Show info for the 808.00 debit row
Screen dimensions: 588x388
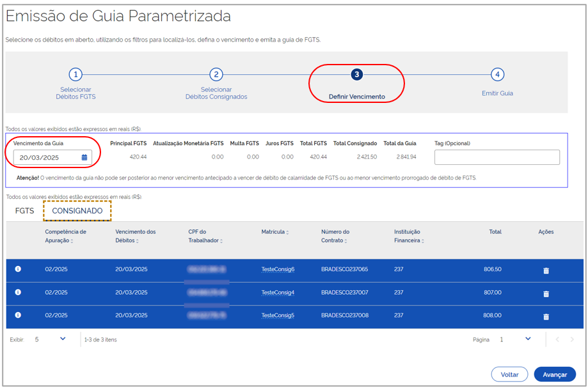pos(18,315)
